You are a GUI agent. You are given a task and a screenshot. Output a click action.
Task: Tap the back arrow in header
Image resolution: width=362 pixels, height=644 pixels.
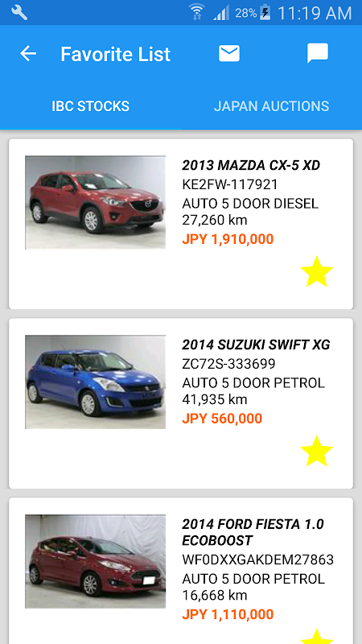pos(28,53)
